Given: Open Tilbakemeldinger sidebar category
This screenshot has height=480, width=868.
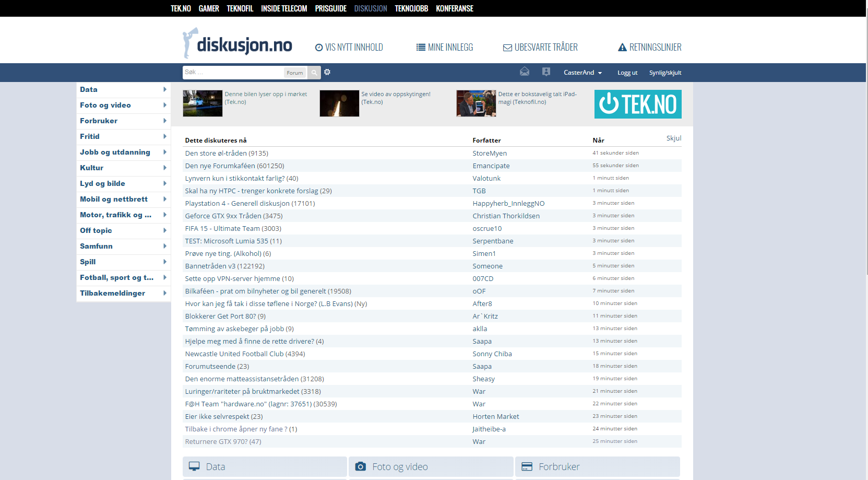Looking at the screenshot, I should [112, 293].
